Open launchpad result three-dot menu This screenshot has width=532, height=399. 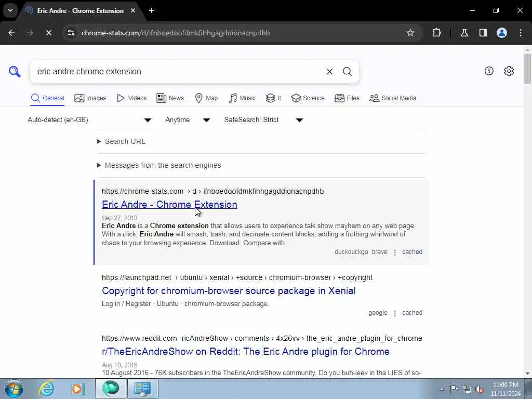tap(395, 313)
